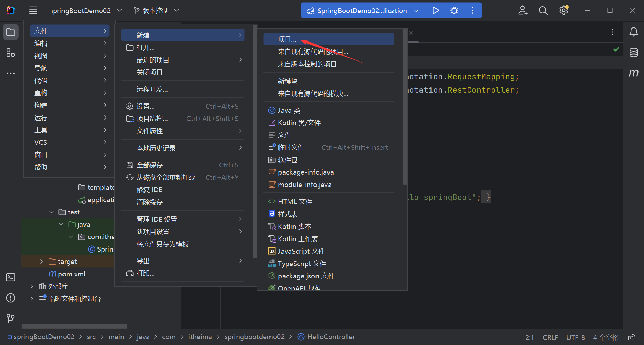
Task: Open the 文件 main menu
Action: point(70,31)
